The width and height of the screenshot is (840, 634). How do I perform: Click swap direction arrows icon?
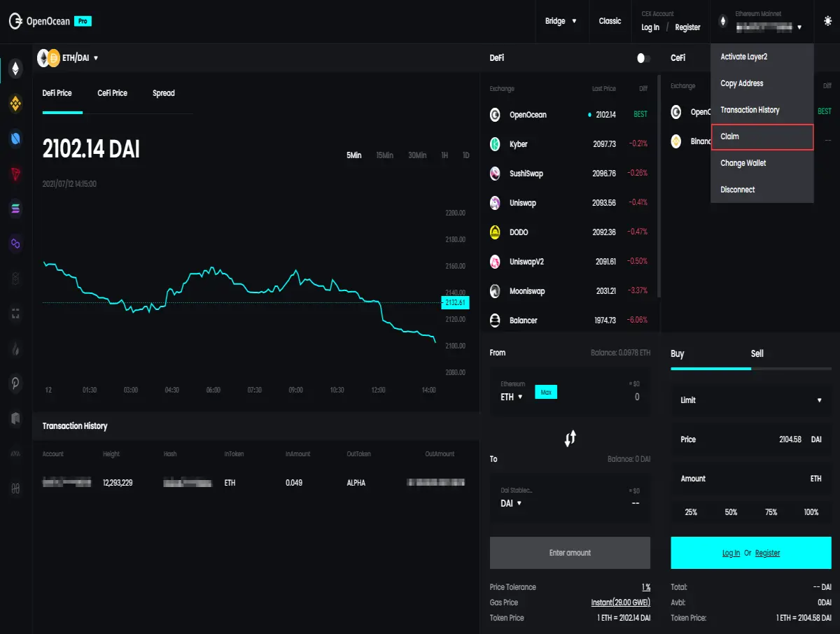coord(570,439)
